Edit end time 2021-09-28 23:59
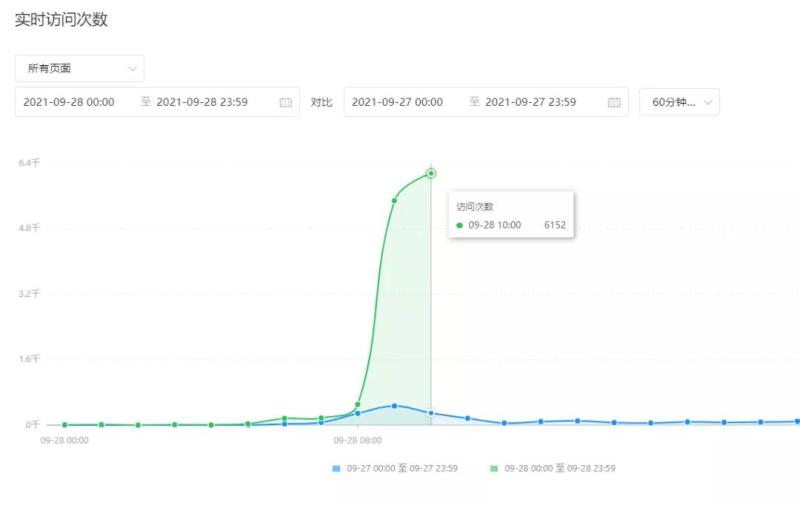Viewport: 800px width, 505px height. pos(202,102)
